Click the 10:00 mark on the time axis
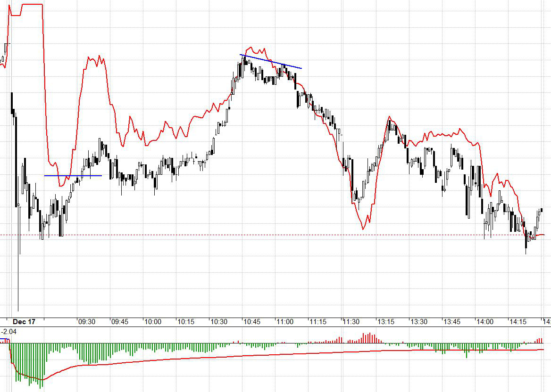This screenshot has height=392, width=551. [152, 322]
